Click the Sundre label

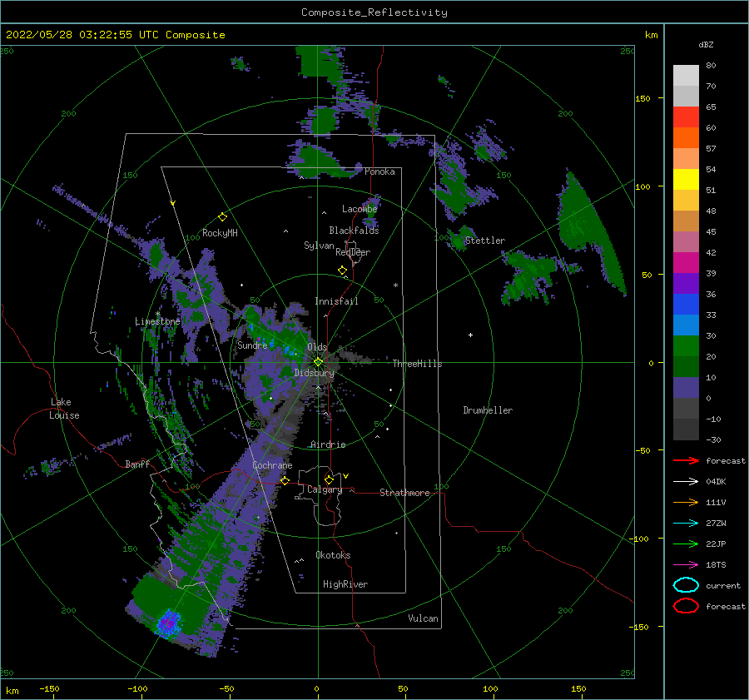(252, 345)
